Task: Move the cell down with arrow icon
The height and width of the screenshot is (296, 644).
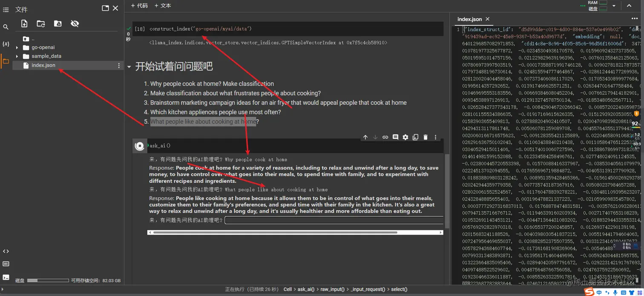Action: [375, 137]
